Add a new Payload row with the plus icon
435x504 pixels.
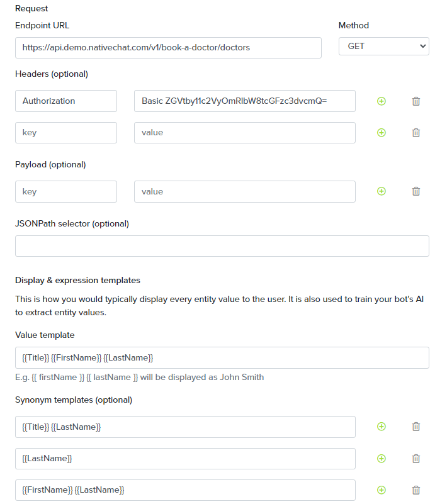coord(381,191)
